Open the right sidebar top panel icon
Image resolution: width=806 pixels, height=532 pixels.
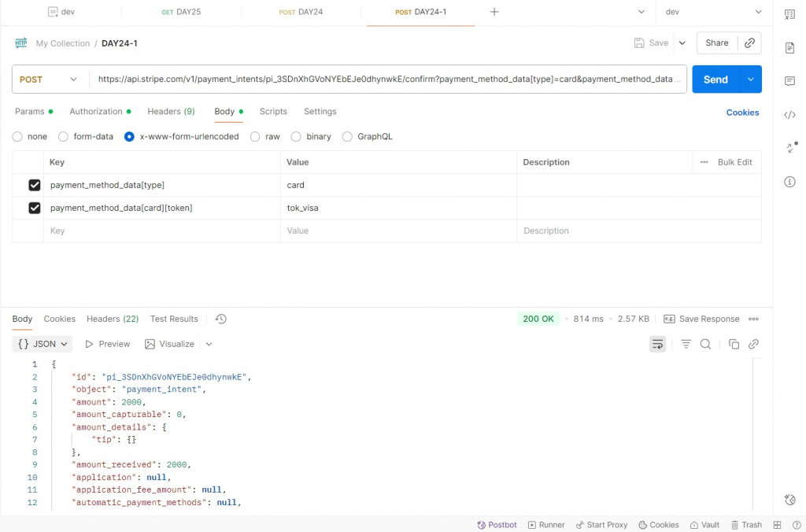coord(789,14)
